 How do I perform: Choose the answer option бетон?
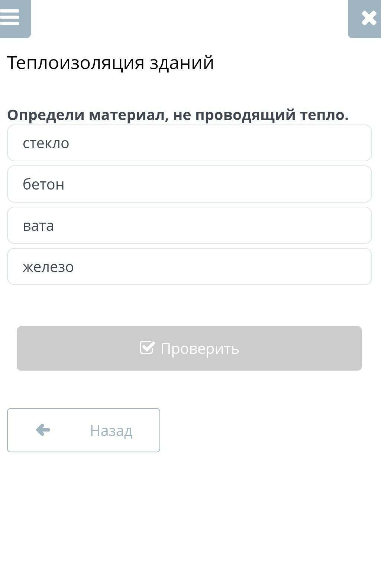coord(189,184)
